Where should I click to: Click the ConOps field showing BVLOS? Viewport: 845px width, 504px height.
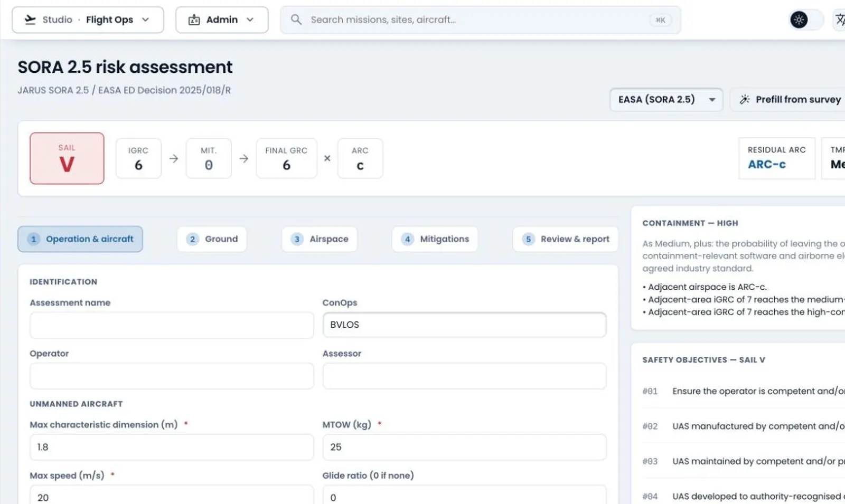[x=464, y=325]
